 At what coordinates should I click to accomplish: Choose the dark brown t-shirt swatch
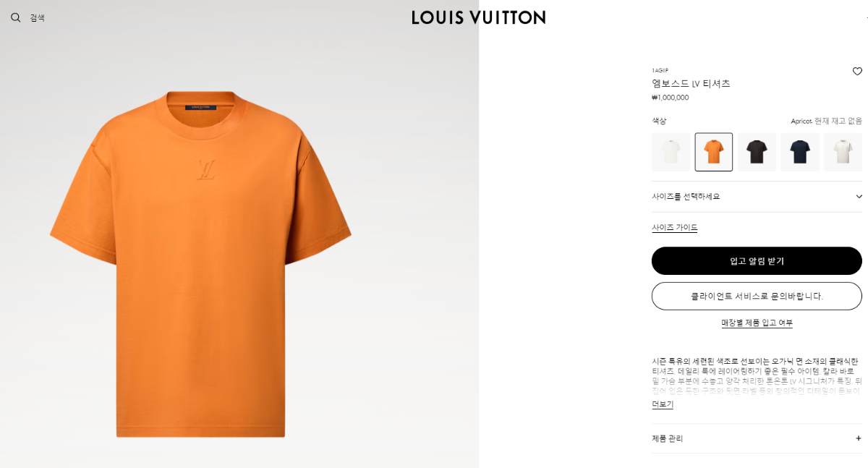coord(757,152)
